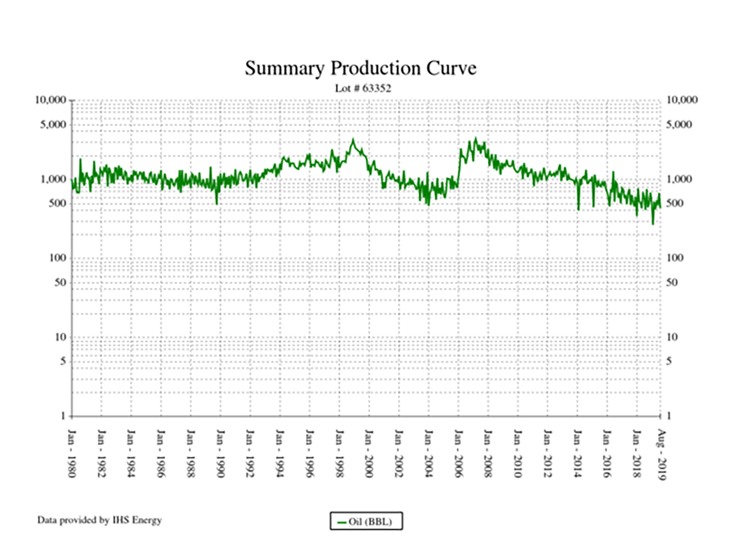Image resolution: width=730 pixels, height=560 pixels.
Task: Click x-axis label Aug - 2019
Action: pos(661,454)
